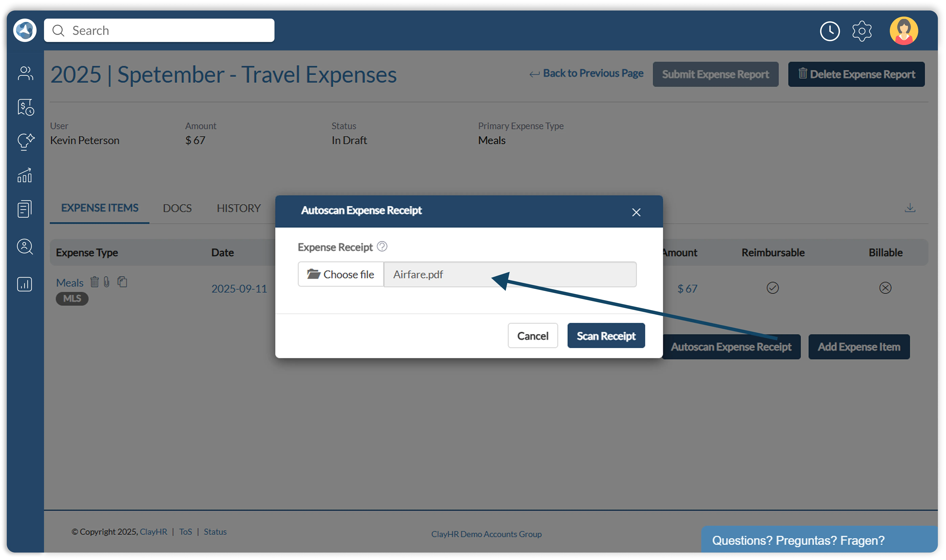The height and width of the screenshot is (560, 946).
Task: Open the documents sidebar icon
Action: [25, 209]
